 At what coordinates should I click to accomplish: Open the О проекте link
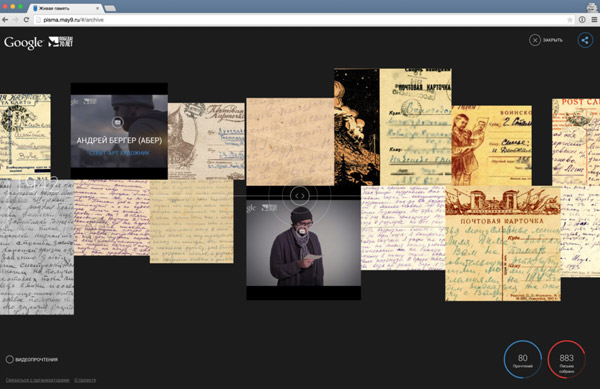tap(85, 380)
